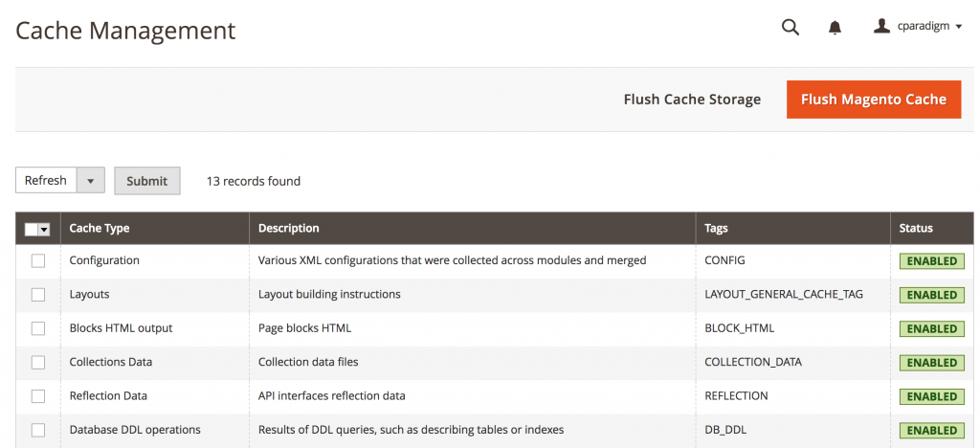This screenshot has height=448, width=980.
Task: Click the Cache Type column header
Action: point(100,229)
